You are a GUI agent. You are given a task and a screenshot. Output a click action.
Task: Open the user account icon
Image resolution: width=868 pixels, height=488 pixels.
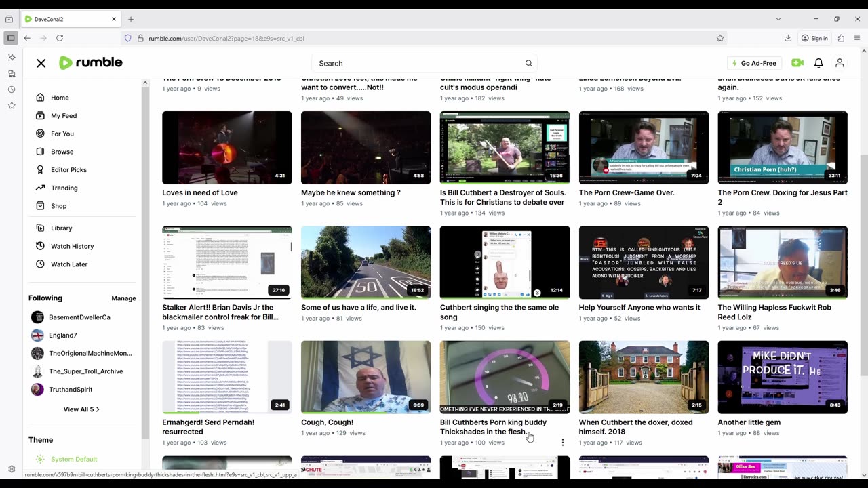[840, 63]
